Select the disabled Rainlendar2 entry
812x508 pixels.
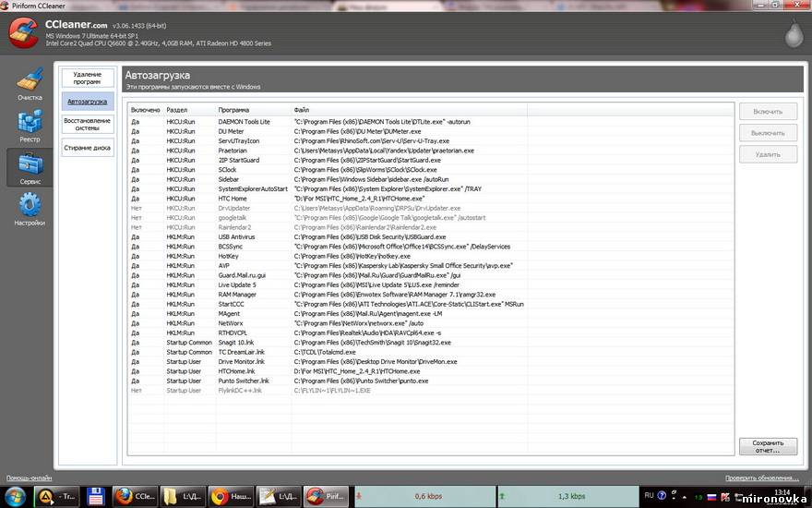click(x=430, y=227)
